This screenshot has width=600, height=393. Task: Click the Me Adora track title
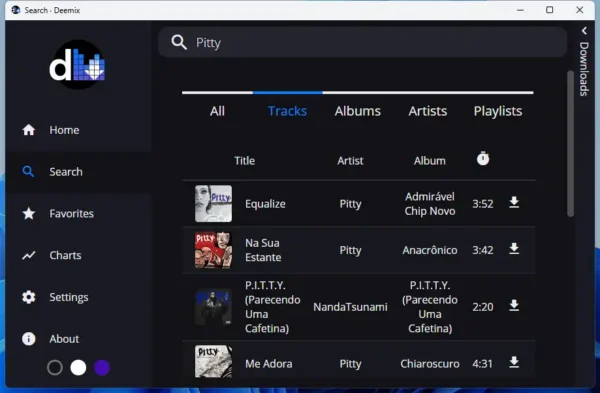tap(269, 364)
